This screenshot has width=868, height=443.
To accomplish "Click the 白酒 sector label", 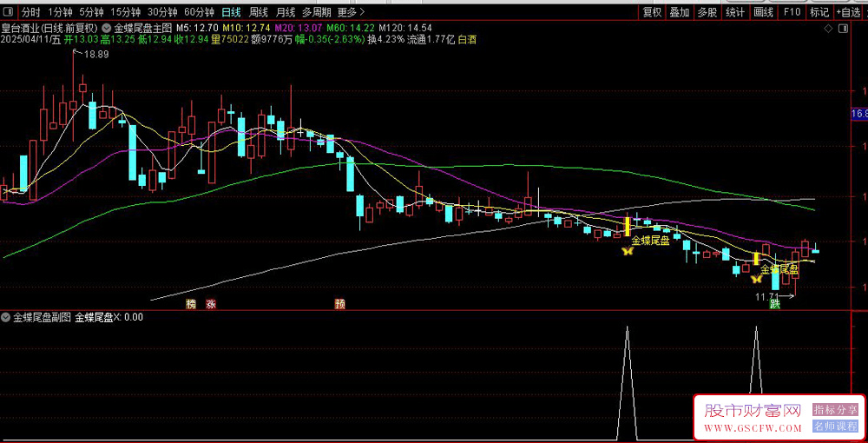I will (x=467, y=39).
